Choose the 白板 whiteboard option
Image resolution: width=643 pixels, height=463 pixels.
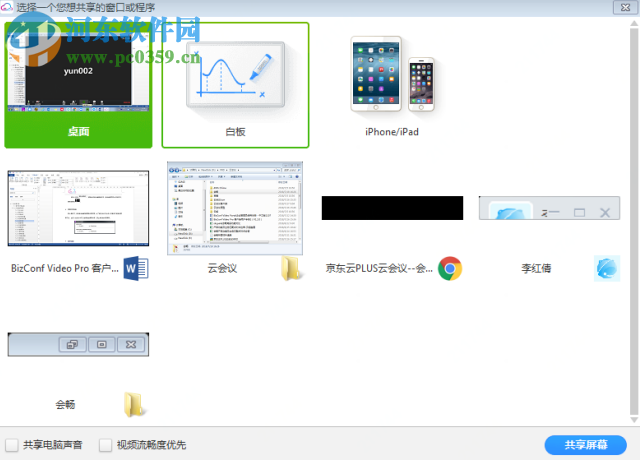pyautogui.click(x=235, y=85)
